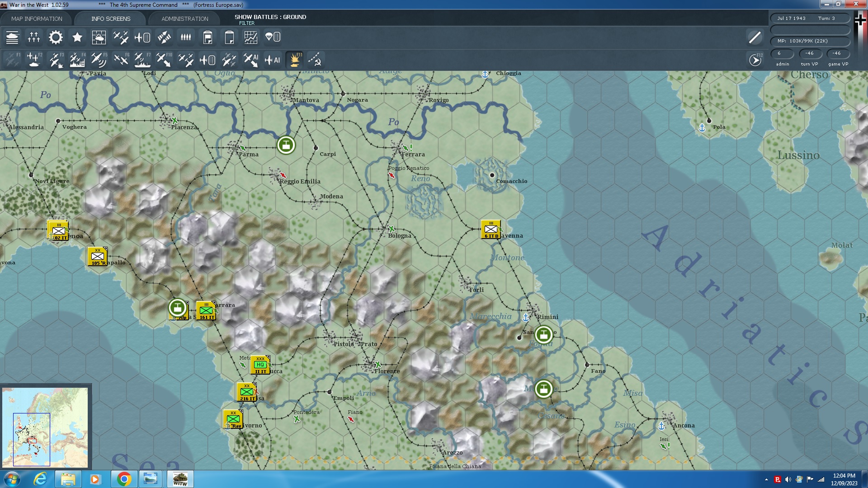Open Google Chrome from the taskbar

124,479
